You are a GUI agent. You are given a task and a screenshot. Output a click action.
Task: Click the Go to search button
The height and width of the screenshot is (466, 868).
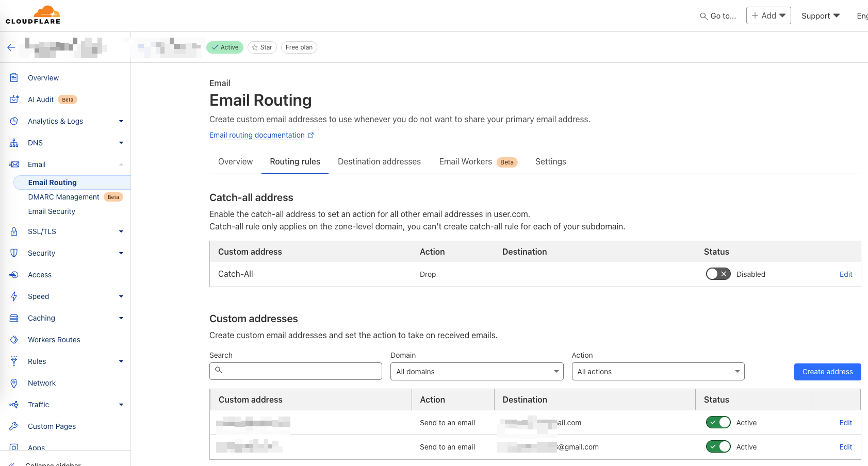718,16
